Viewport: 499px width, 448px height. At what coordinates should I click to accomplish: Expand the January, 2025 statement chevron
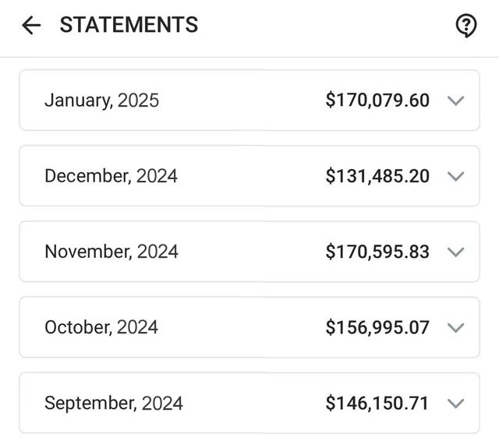click(x=455, y=101)
